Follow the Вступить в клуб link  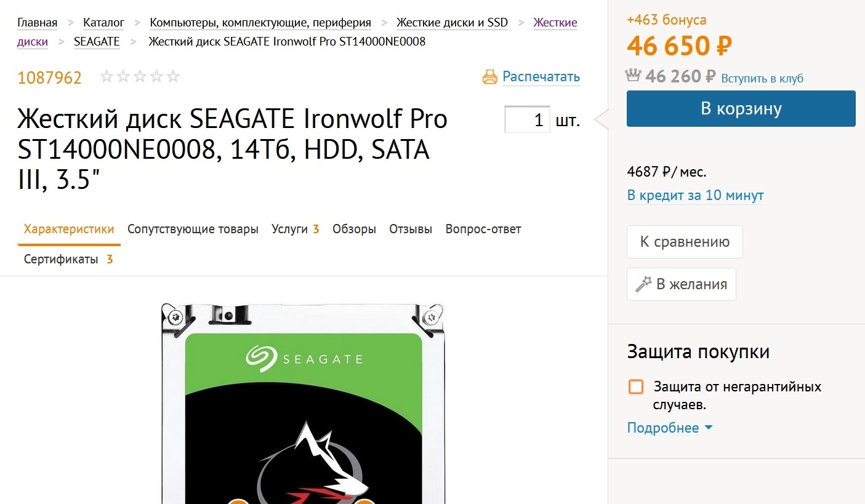(762, 78)
